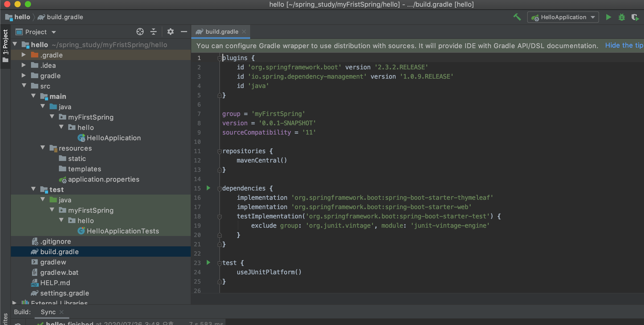
Task: Click the hammer Build Project icon
Action: click(517, 17)
